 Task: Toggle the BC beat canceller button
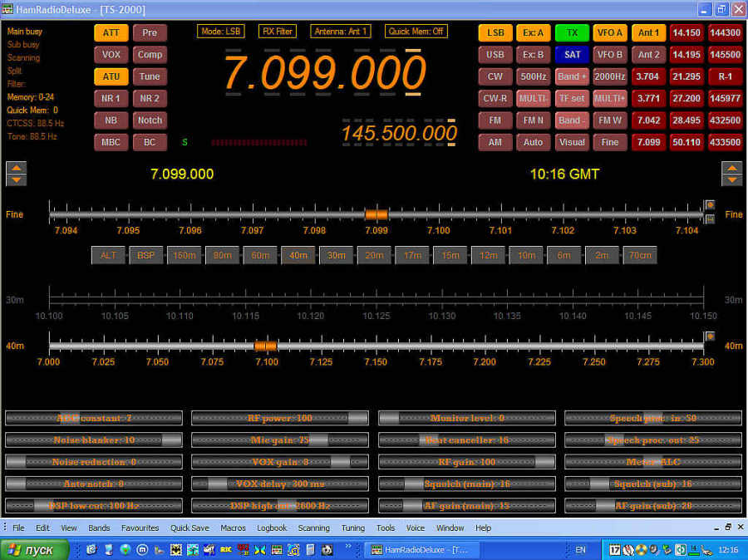(x=150, y=142)
